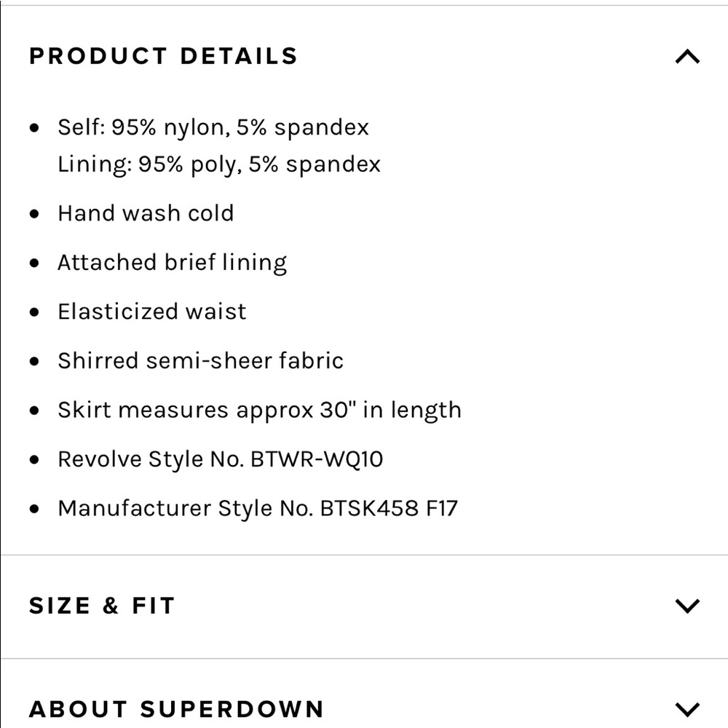Select the PRODUCT DETAILS heading
Image resolution: width=728 pixels, height=728 pixels.
tap(163, 56)
